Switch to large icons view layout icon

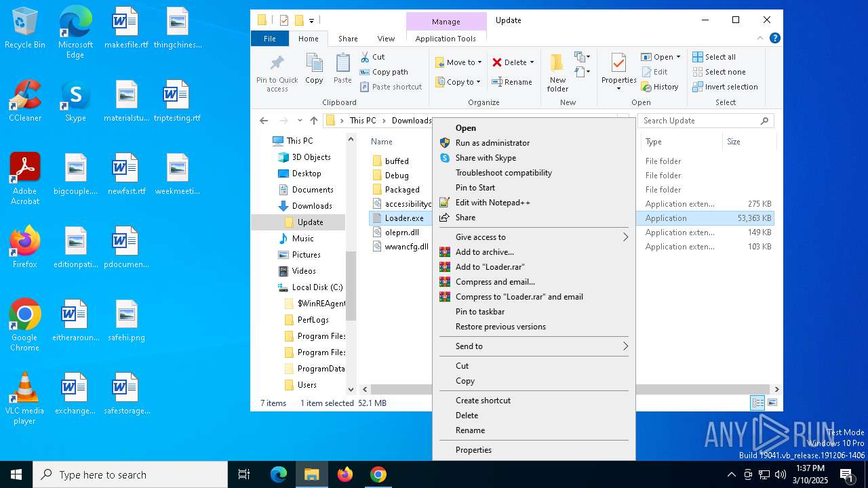click(772, 403)
